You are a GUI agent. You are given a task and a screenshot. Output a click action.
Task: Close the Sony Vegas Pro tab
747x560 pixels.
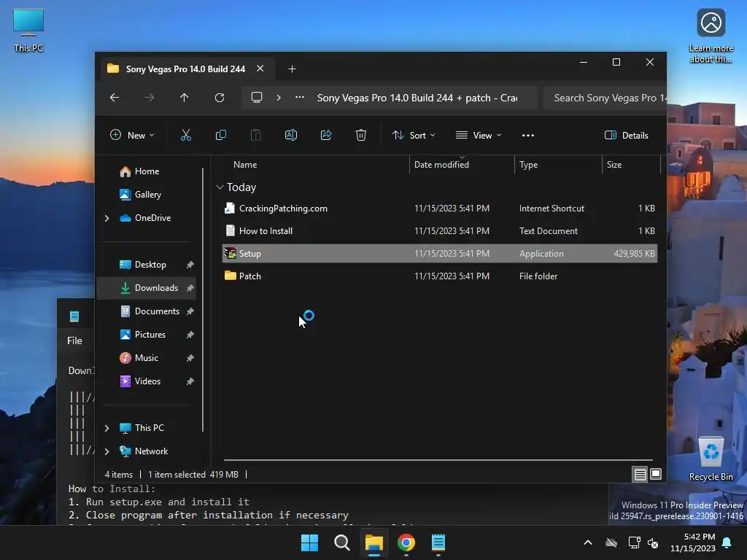[x=260, y=69]
